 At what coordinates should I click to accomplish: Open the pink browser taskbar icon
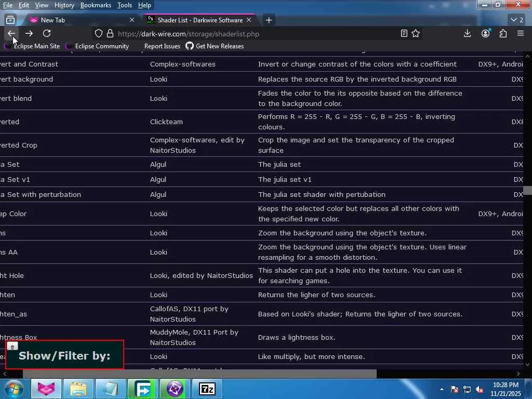pyautogui.click(x=46, y=389)
